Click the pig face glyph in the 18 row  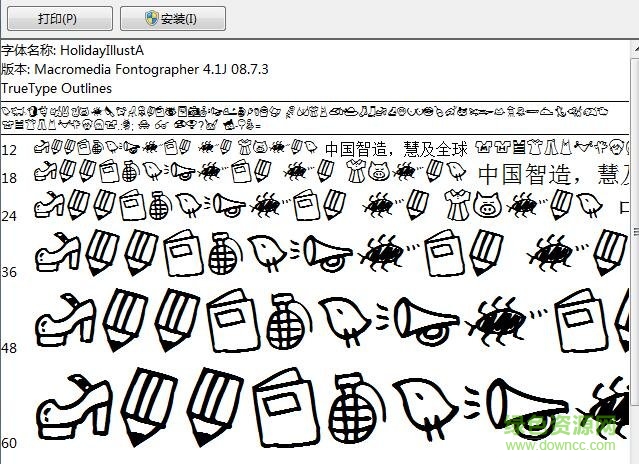pos(379,171)
